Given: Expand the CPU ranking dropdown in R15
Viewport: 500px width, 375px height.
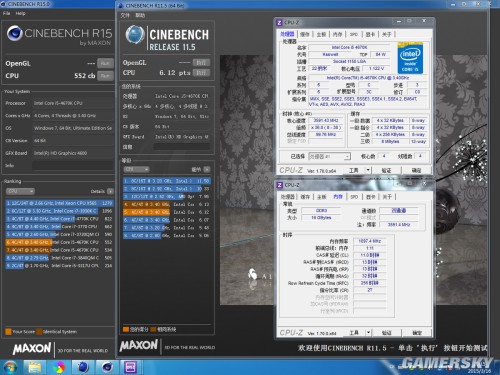Looking at the screenshot, I should tap(20, 191).
